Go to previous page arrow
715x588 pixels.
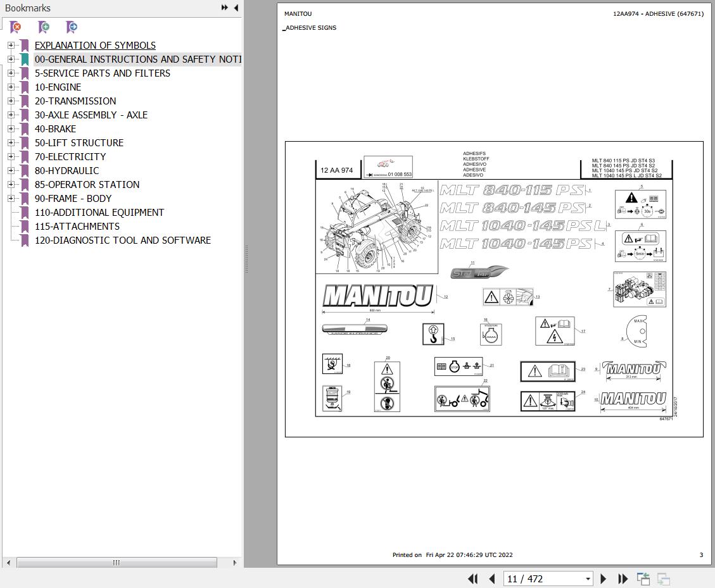(491, 579)
